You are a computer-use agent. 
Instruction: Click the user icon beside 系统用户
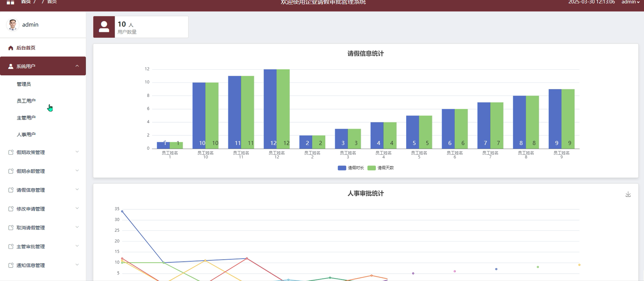[x=11, y=66]
